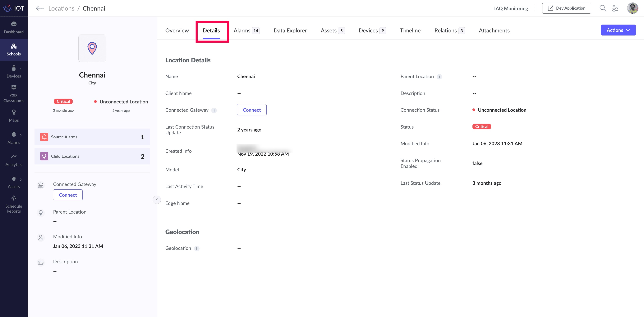This screenshot has width=644, height=317.
Task: Open the user profile avatar
Action: [x=632, y=8]
